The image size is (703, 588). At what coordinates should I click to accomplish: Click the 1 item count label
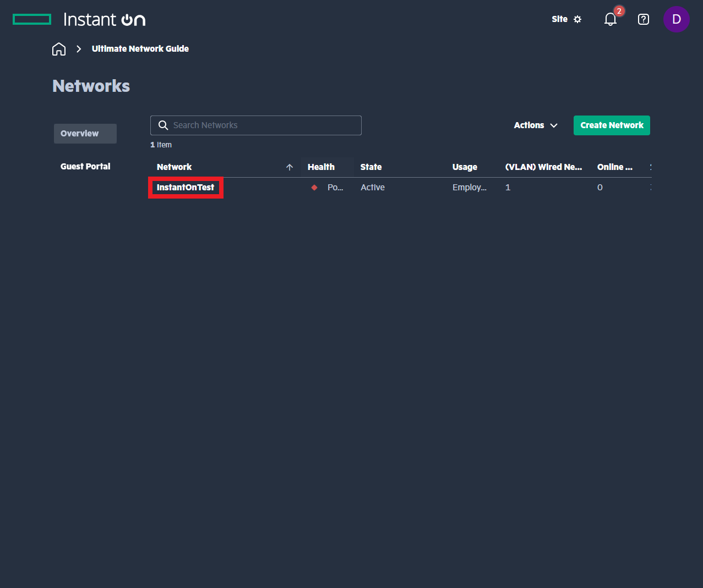click(161, 145)
